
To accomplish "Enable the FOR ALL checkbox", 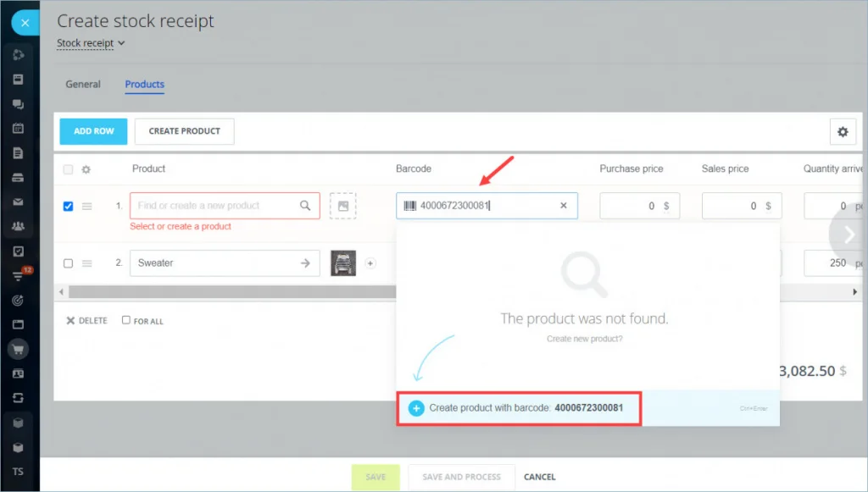I will click(126, 320).
